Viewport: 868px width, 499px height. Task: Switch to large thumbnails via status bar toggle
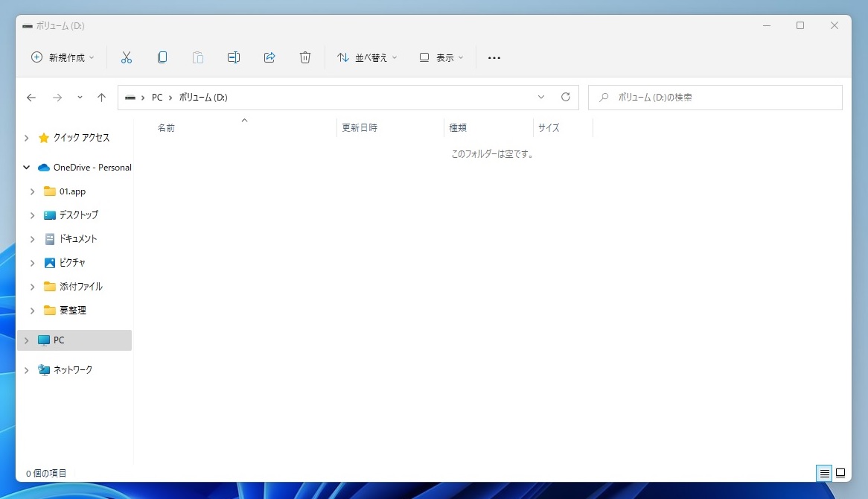pos(841,473)
